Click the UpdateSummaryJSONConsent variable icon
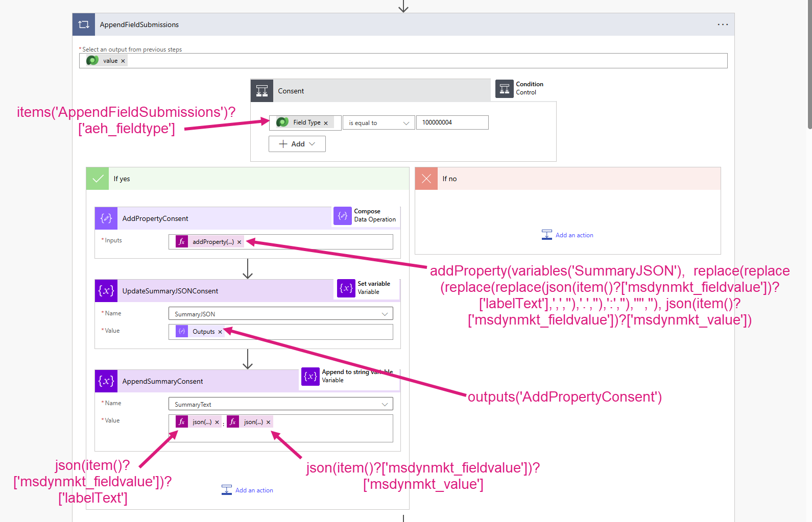 (106, 291)
